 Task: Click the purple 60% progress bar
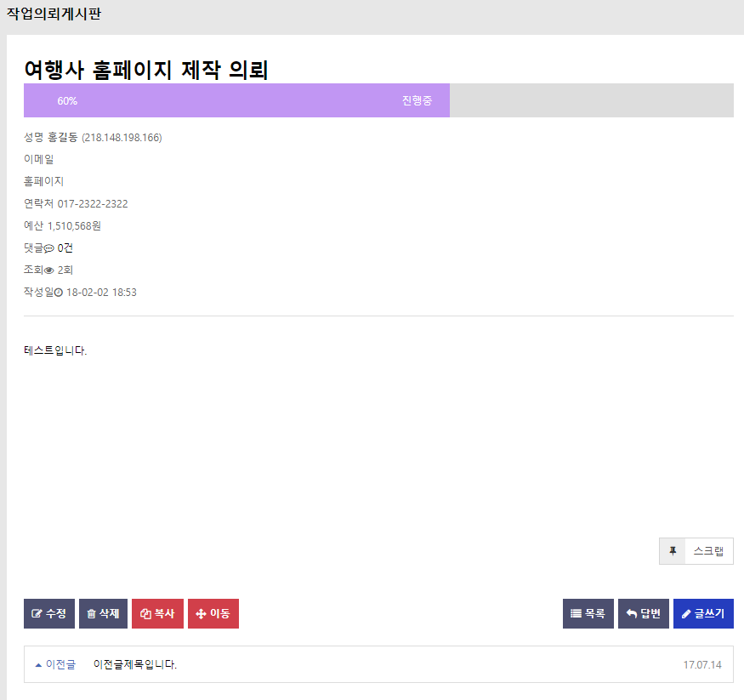[236, 100]
